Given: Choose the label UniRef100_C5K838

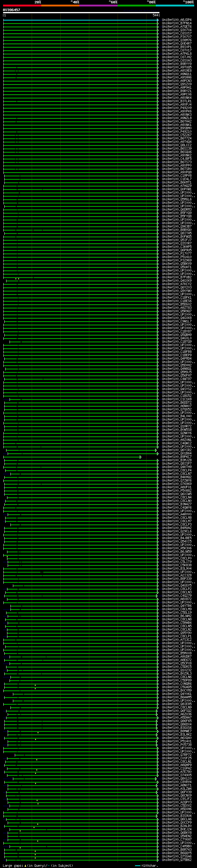Looking at the screenshot, I should click(177, 565).
